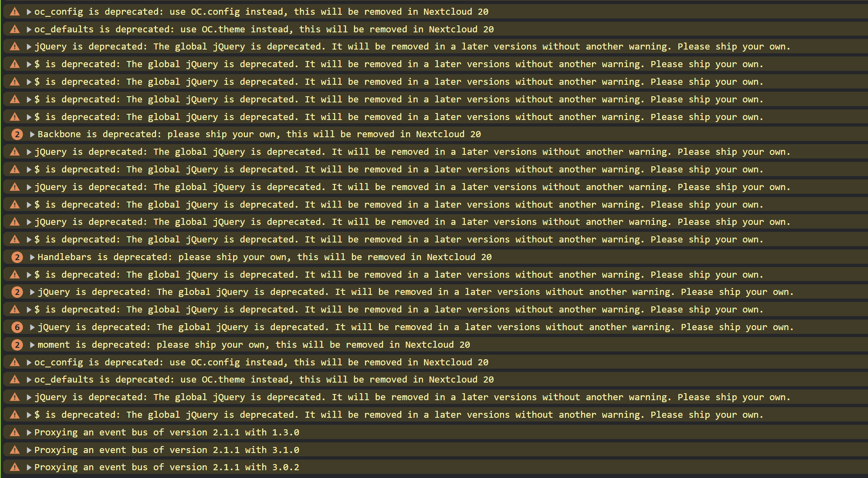The width and height of the screenshot is (868, 478).
Task: Click the Proxying event bus with 3.0.2 text
Action: pyautogui.click(x=167, y=467)
